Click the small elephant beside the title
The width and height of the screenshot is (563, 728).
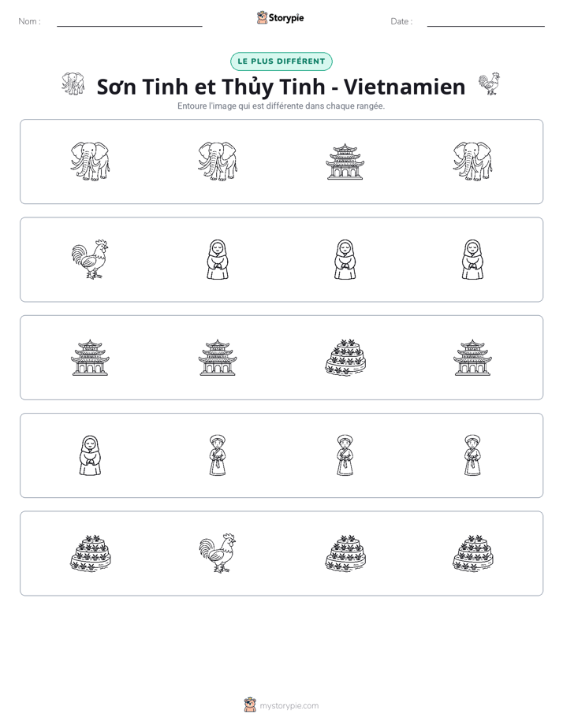[x=73, y=84]
